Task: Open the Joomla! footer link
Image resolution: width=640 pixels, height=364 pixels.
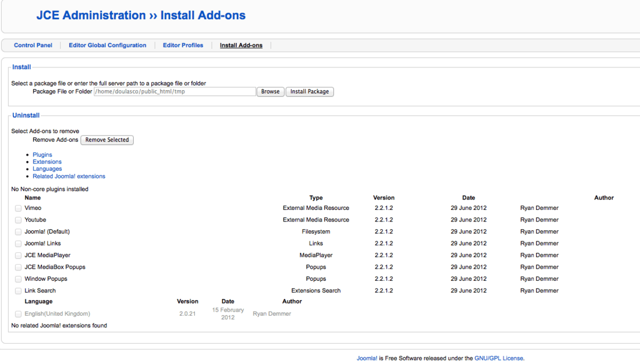Action: click(367, 358)
